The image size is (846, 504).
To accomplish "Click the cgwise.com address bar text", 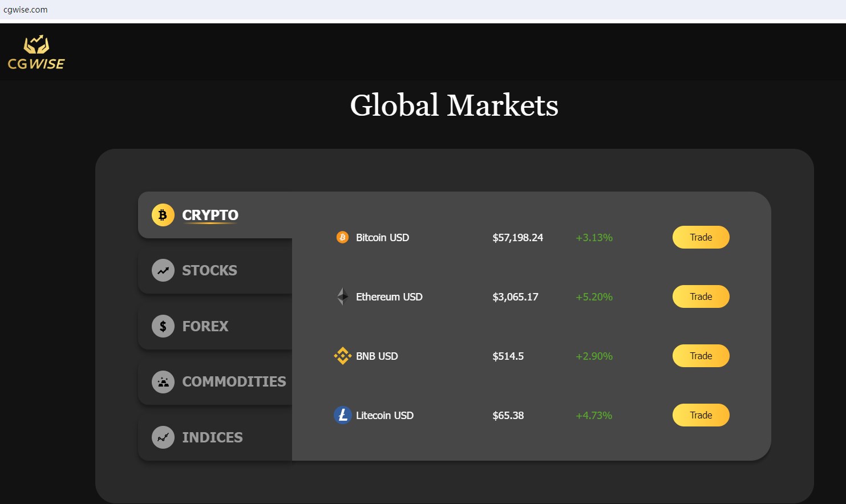I will (26, 10).
